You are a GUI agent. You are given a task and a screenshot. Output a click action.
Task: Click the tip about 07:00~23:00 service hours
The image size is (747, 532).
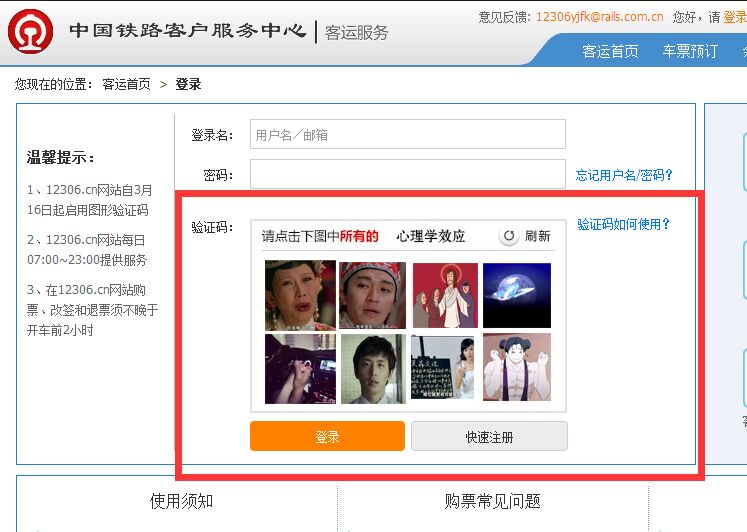pos(87,250)
